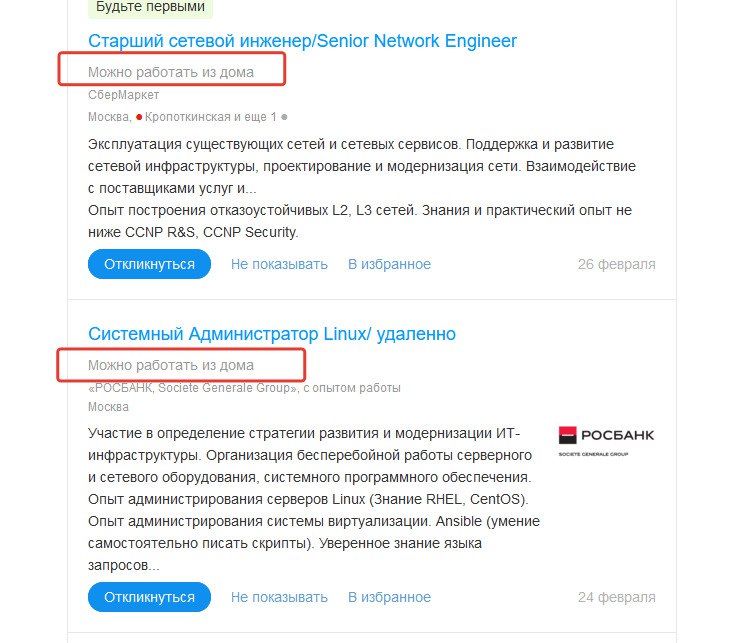Click Москва location under the Росбанк vacancy

pos(108,407)
